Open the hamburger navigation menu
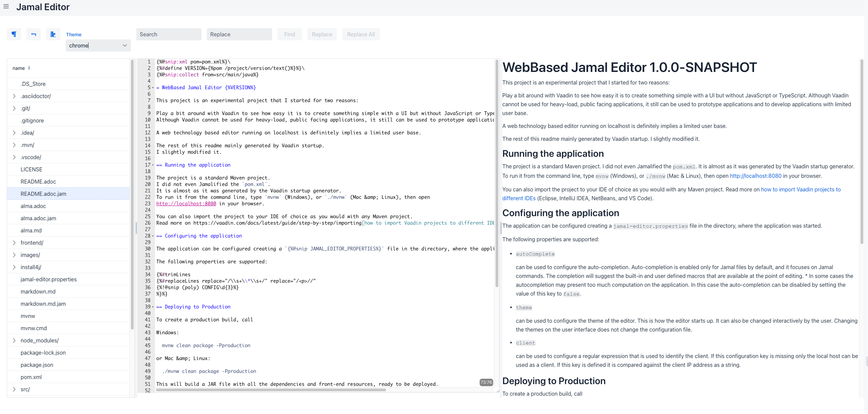The width and height of the screenshot is (868, 414). (x=6, y=6)
